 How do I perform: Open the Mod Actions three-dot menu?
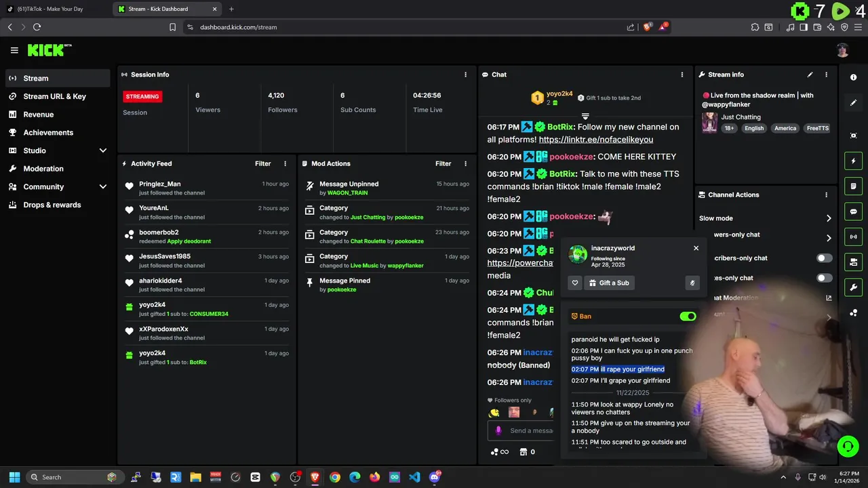pyautogui.click(x=465, y=163)
